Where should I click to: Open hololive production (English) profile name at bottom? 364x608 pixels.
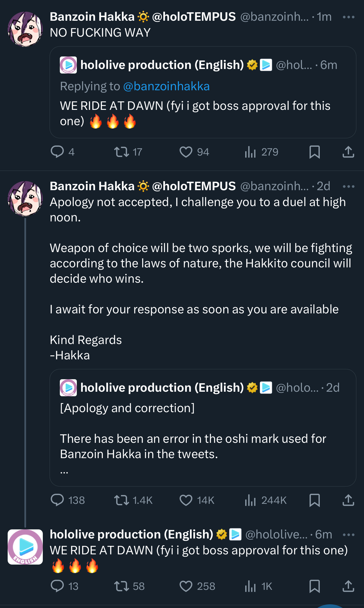tap(132, 534)
